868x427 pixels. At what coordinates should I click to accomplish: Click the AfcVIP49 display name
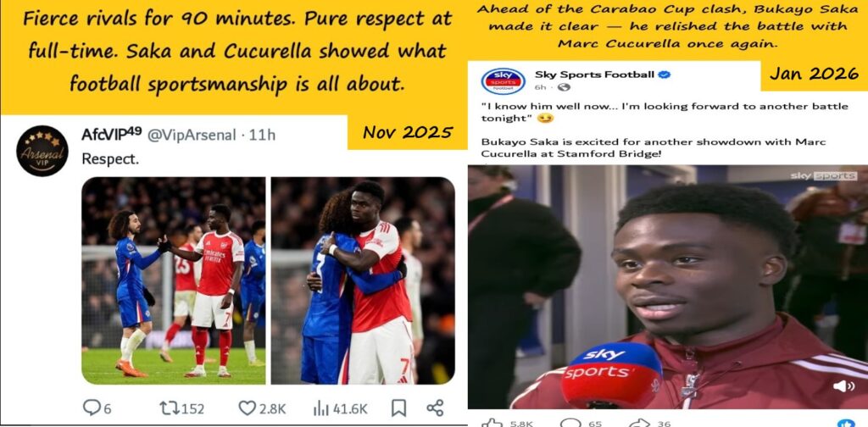[x=111, y=134]
